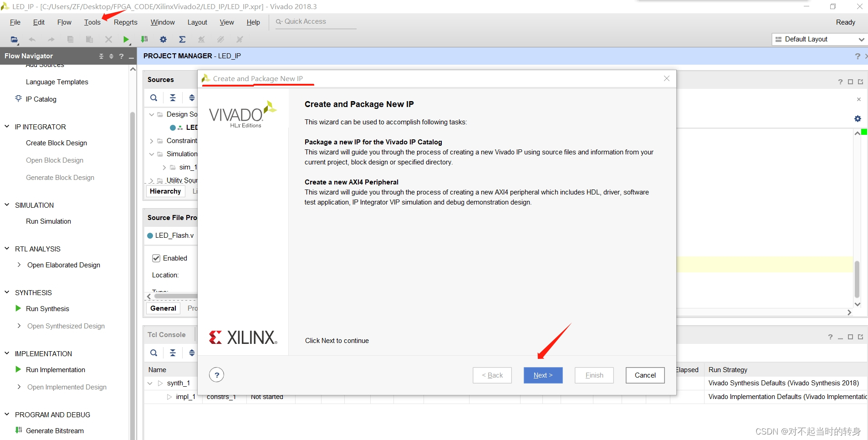Switch to the Hierarchy tab in Sources
Viewport: 868px width, 440px height.
165,191
